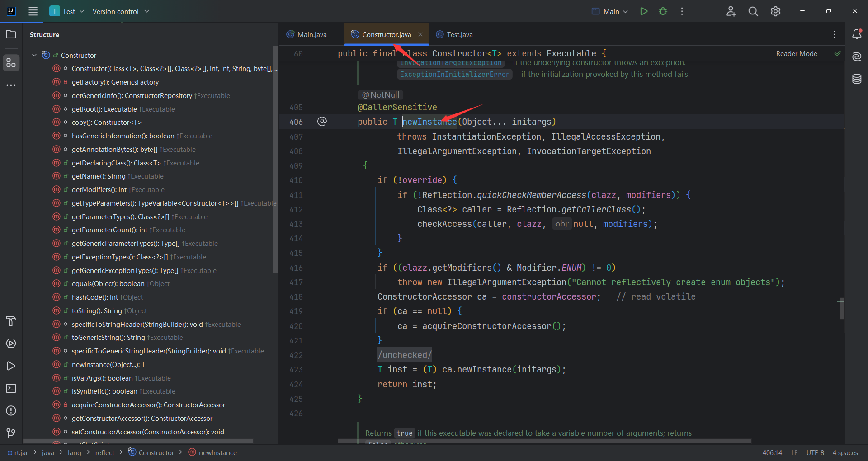Open the Services tool window
Screen dimensions: 868x461
tap(11, 343)
